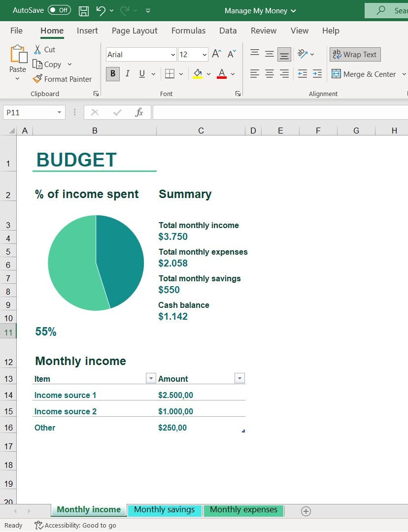Toggle Bottom Align icon

(x=284, y=54)
